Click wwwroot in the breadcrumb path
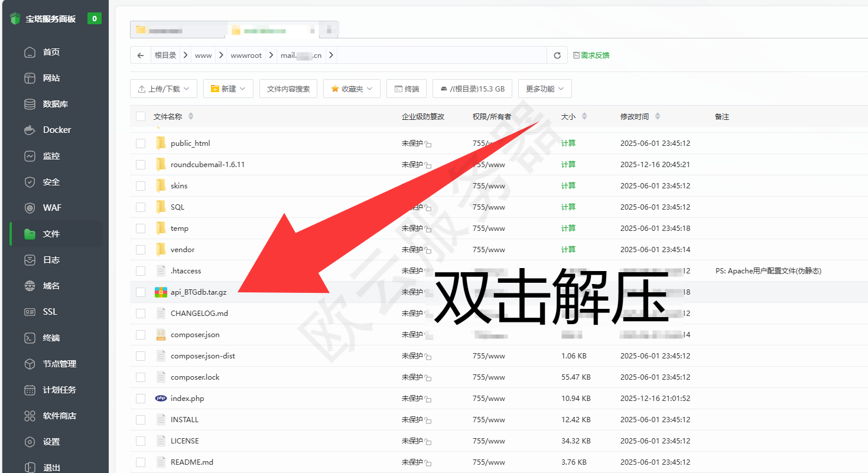 coord(246,56)
